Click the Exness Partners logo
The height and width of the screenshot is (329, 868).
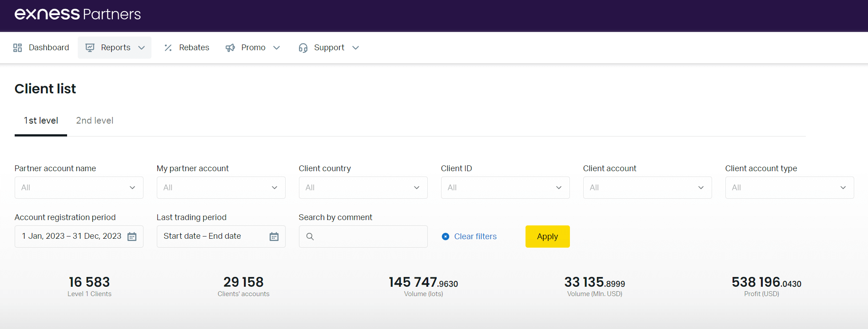(78, 14)
